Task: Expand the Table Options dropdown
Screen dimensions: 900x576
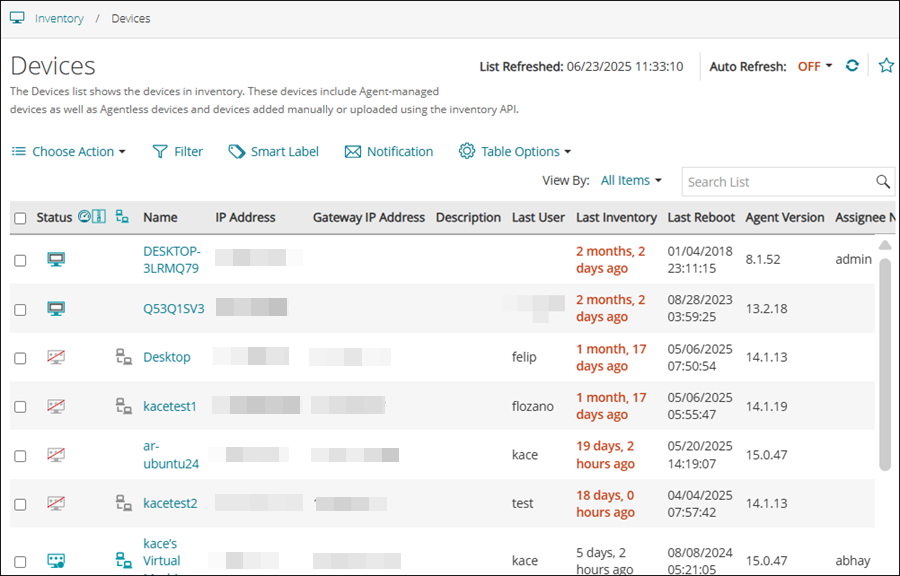Action: coord(515,151)
